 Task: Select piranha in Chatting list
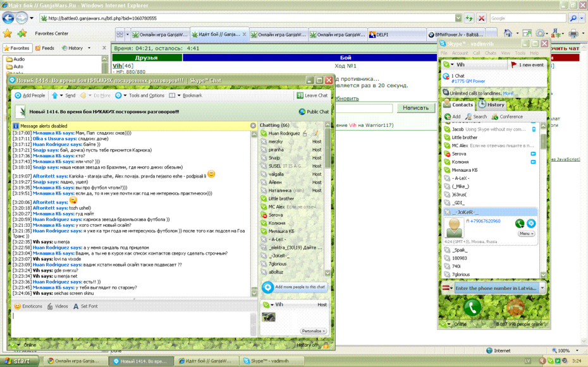tap(276, 150)
